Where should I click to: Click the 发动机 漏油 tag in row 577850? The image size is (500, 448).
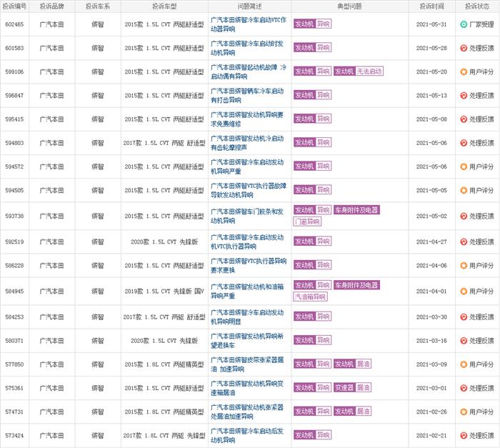pyautogui.click(x=352, y=364)
